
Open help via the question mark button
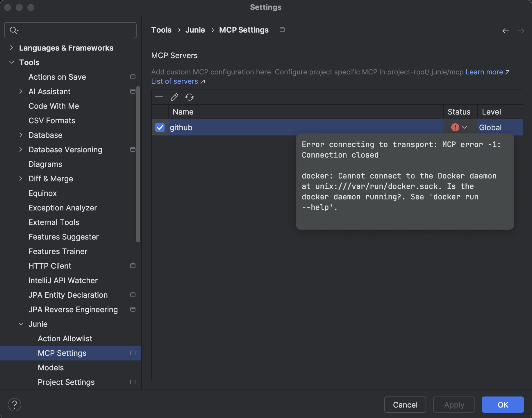[x=14, y=404]
